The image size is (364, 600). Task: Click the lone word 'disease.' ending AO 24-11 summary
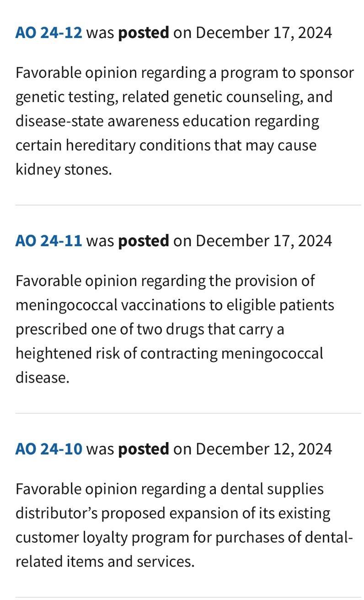pos(42,378)
